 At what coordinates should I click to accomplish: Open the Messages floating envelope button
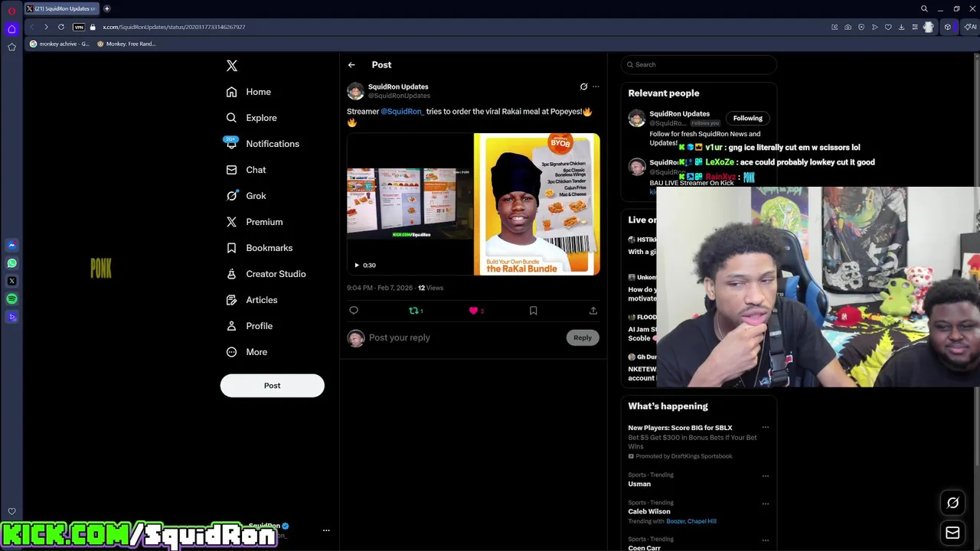click(x=953, y=533)
